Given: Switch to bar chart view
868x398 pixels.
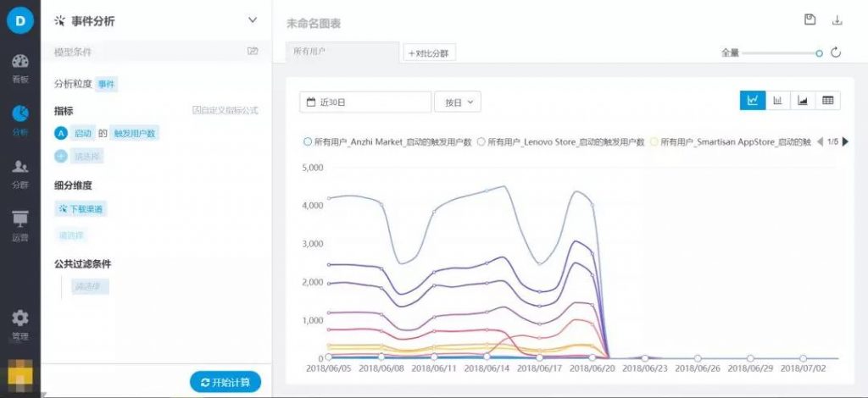Looking at the screenshot, I should [x=778, y=101].
